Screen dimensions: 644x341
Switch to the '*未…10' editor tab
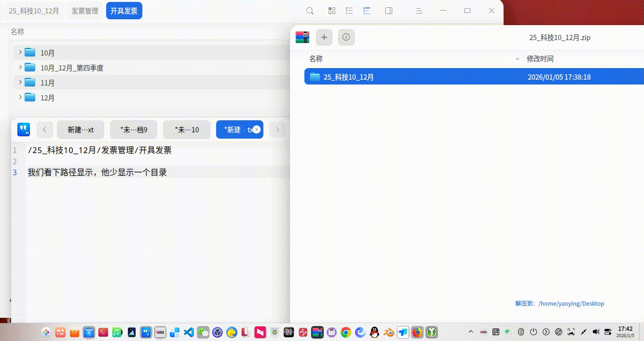pos(187,129)
